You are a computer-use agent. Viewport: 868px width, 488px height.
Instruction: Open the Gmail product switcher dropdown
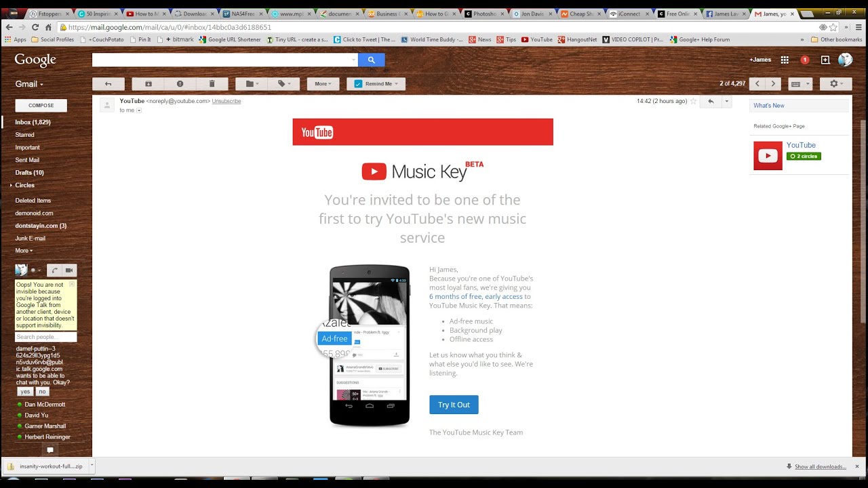tap(29, 84)
